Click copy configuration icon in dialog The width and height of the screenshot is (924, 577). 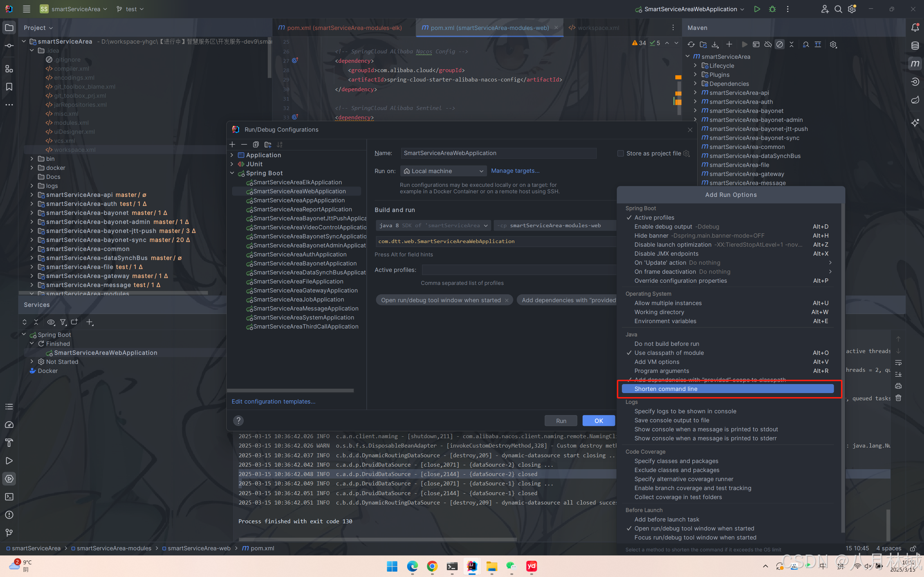tap(256, 145)
